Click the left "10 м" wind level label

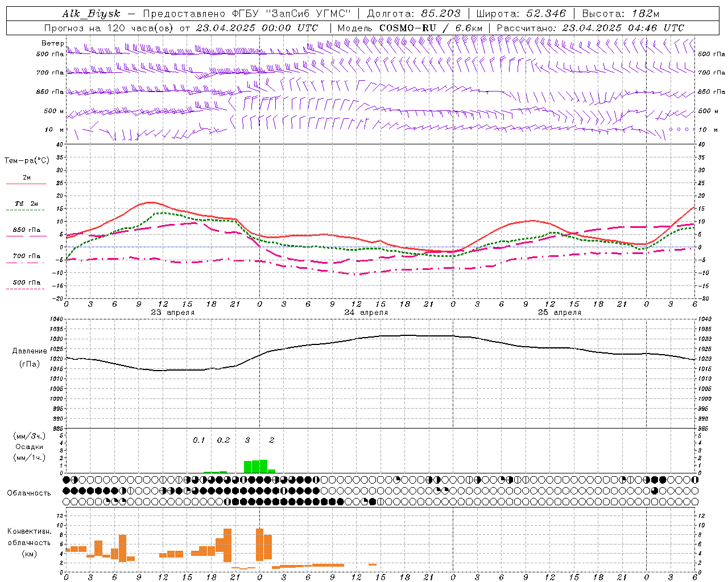coord(55,130)
